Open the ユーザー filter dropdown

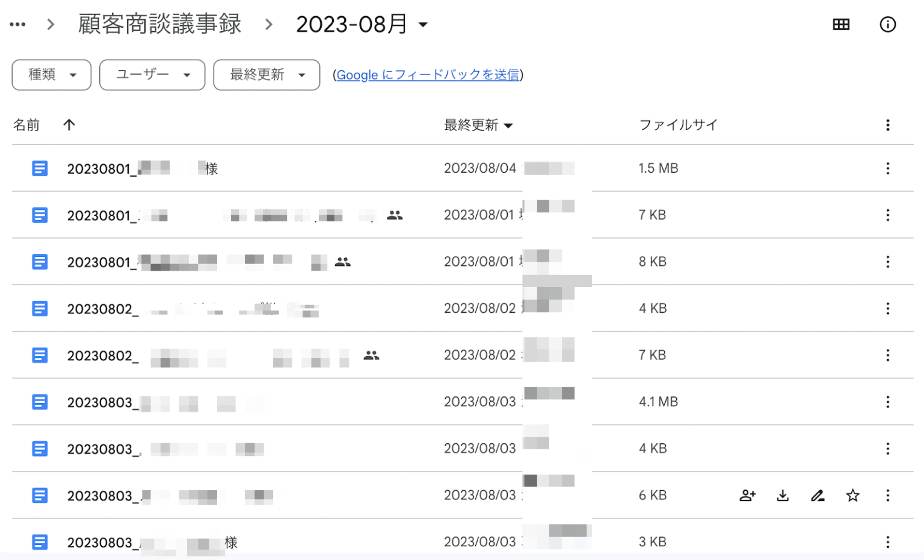click(152, 75)
